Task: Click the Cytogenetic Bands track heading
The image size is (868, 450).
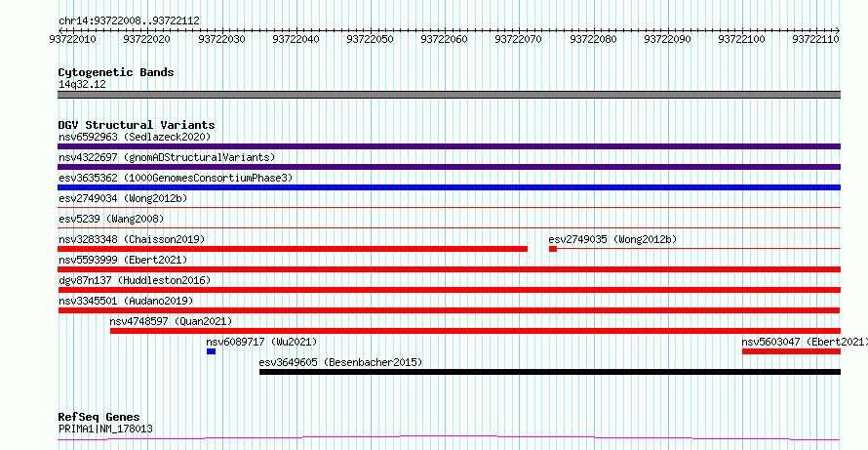Action: [116, 72]
